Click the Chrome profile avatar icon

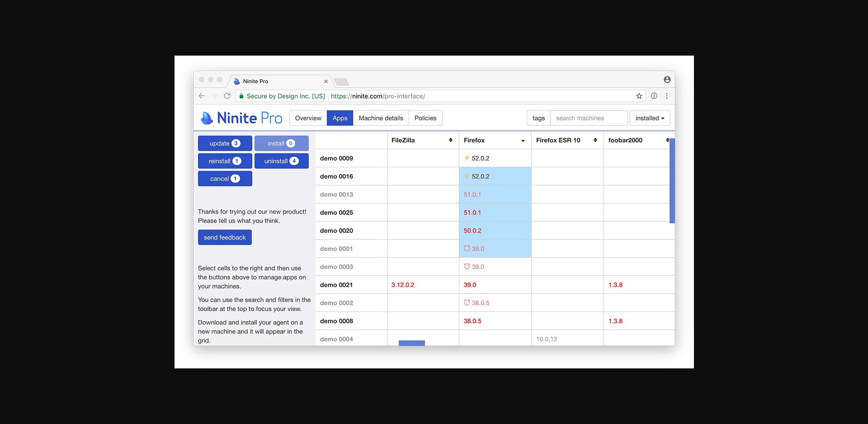[x=667, y=80]
